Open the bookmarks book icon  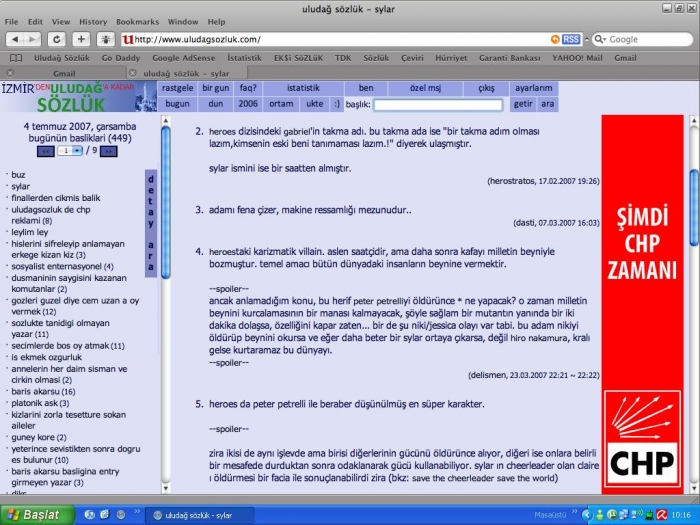[16, 58]
